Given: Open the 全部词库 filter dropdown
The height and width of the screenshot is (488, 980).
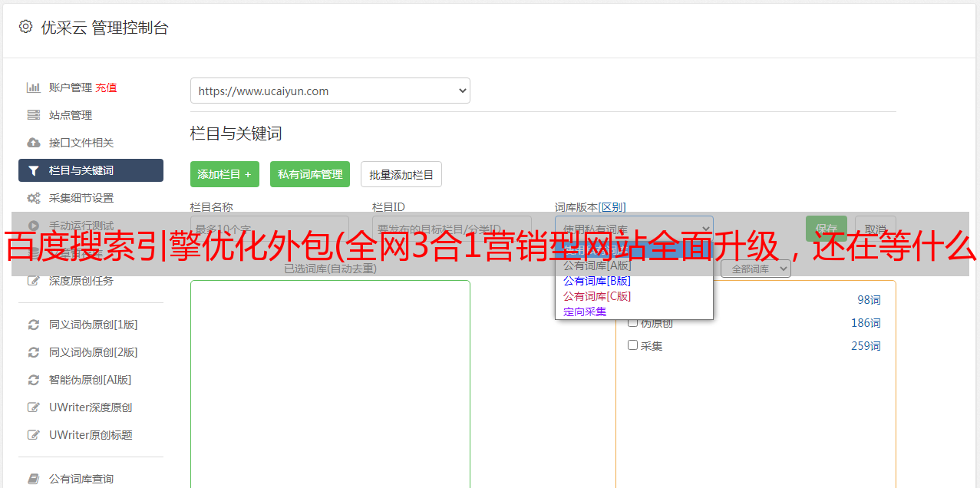Looking at the screenshot, I should 756,269.
